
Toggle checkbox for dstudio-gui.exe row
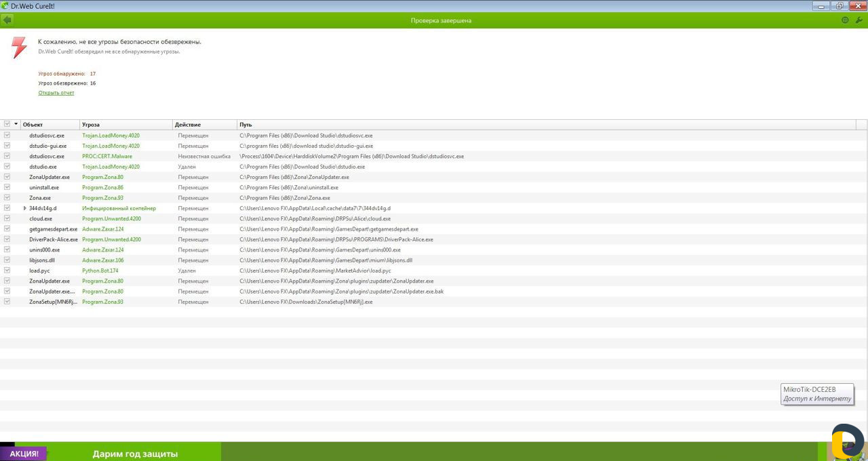(7, 146)
